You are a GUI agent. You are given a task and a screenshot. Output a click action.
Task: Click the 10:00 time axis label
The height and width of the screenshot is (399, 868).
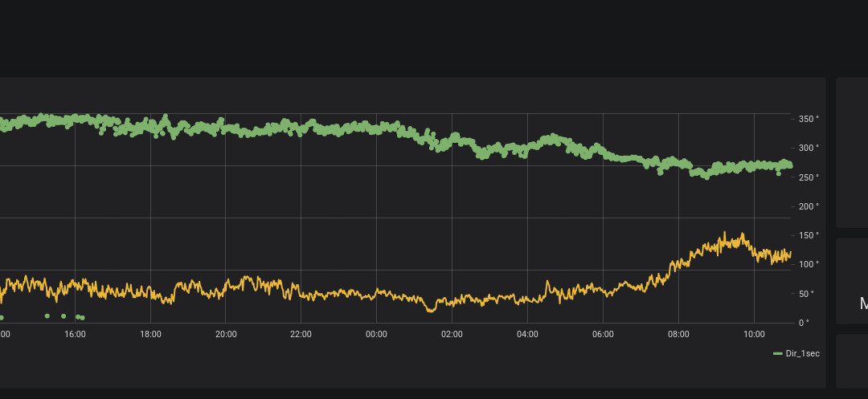(x=754, y=334)
